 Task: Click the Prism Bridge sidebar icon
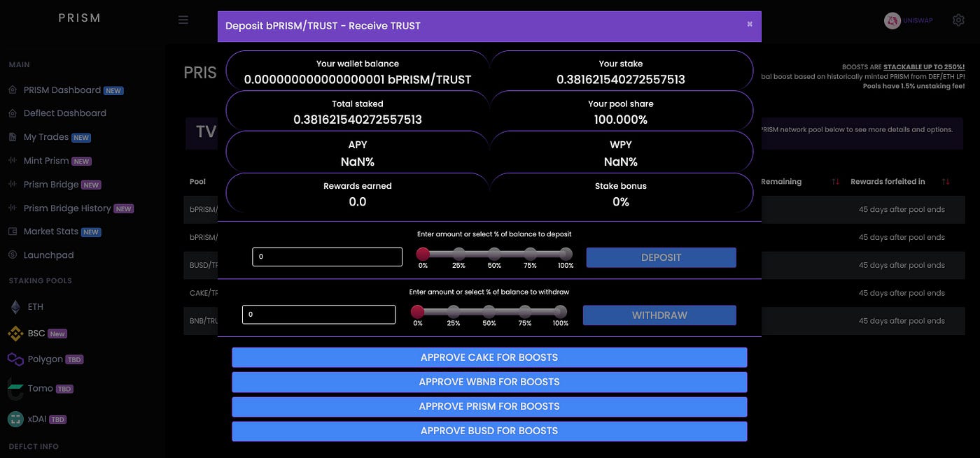tap(12, 185)
